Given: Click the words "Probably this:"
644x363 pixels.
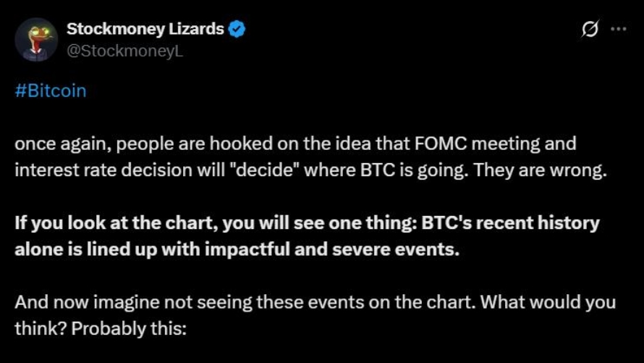Looking at the screenshot, I should tap(129, 328).
